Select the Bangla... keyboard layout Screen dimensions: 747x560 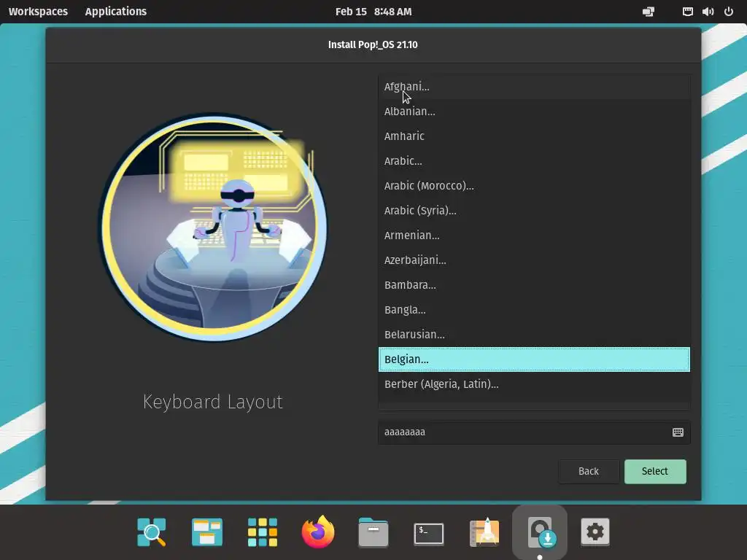click(x=534, y=309)
